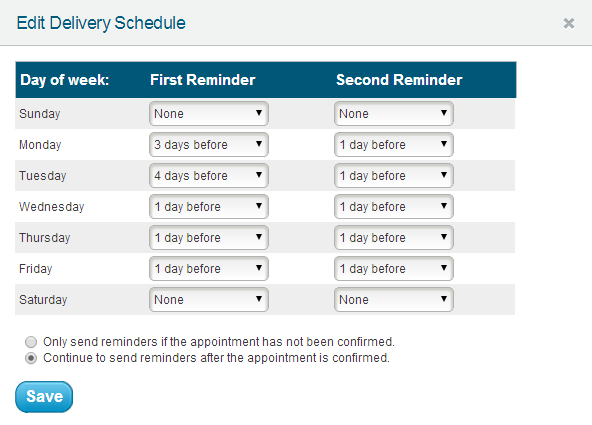
Task: Select only send reminders if not confirmed
Action: (31, 342)
